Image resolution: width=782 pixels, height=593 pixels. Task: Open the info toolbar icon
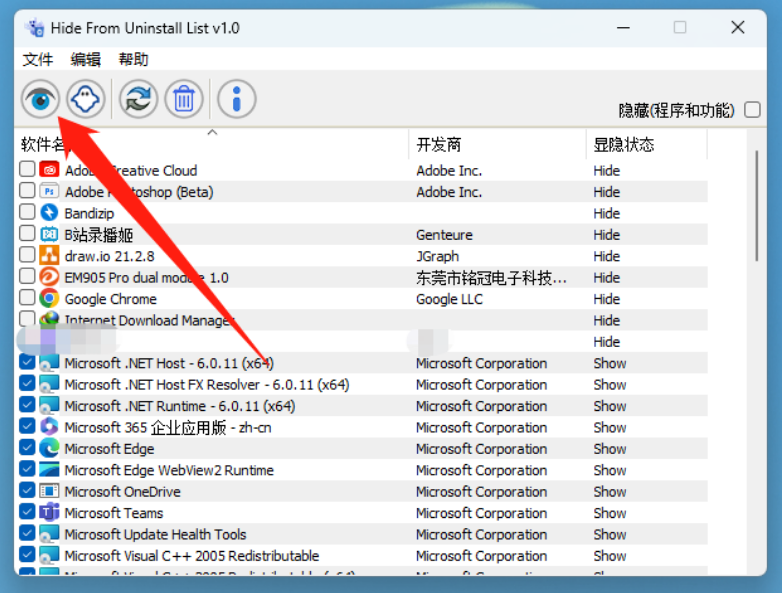(236, 99)
